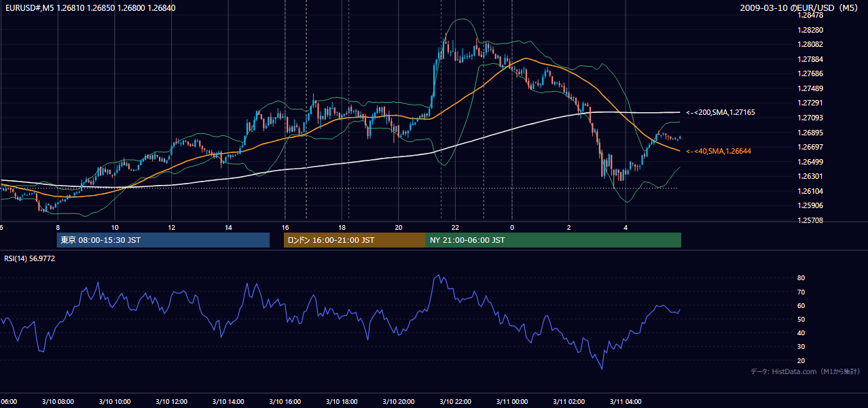868x408 pixels.
Task: Click the 1.28280 price axis label
Action: click(810, 30)
